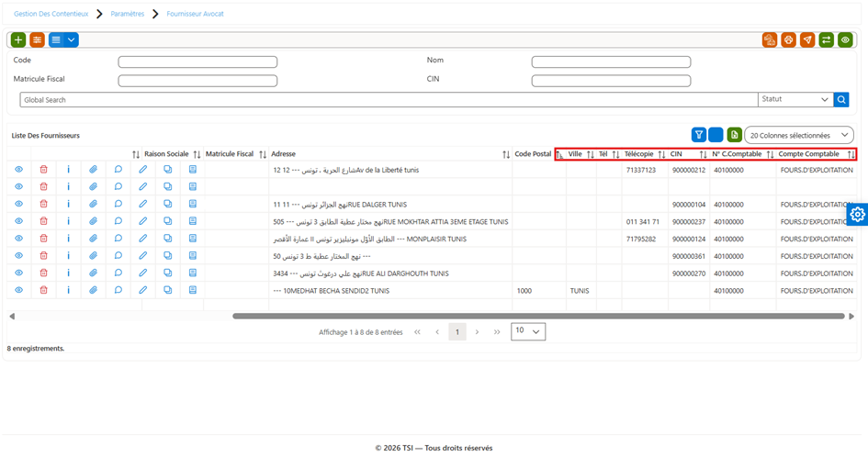Open attachments for CIN 900000361 row
The width and height of the screenshot is (868, 457).
tap(93, 256)
